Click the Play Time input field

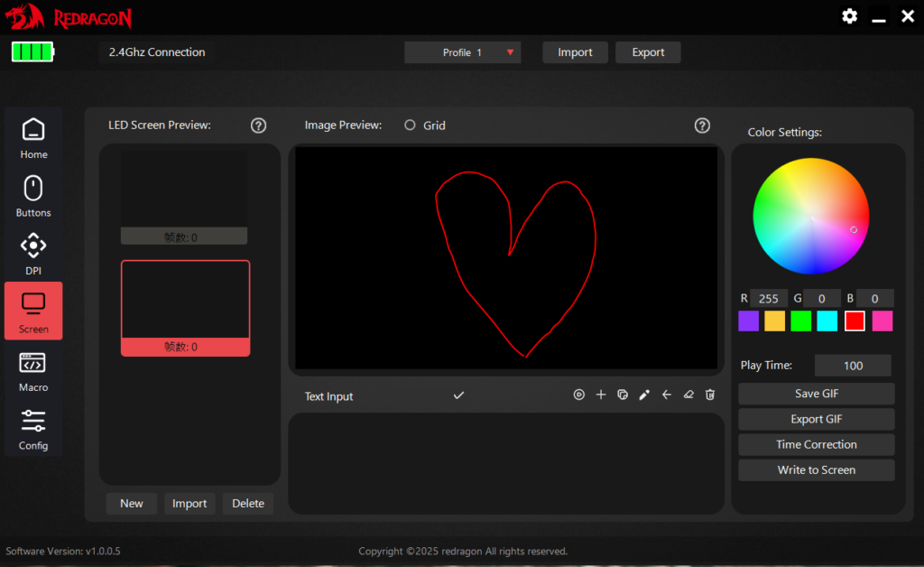[852, 366]
